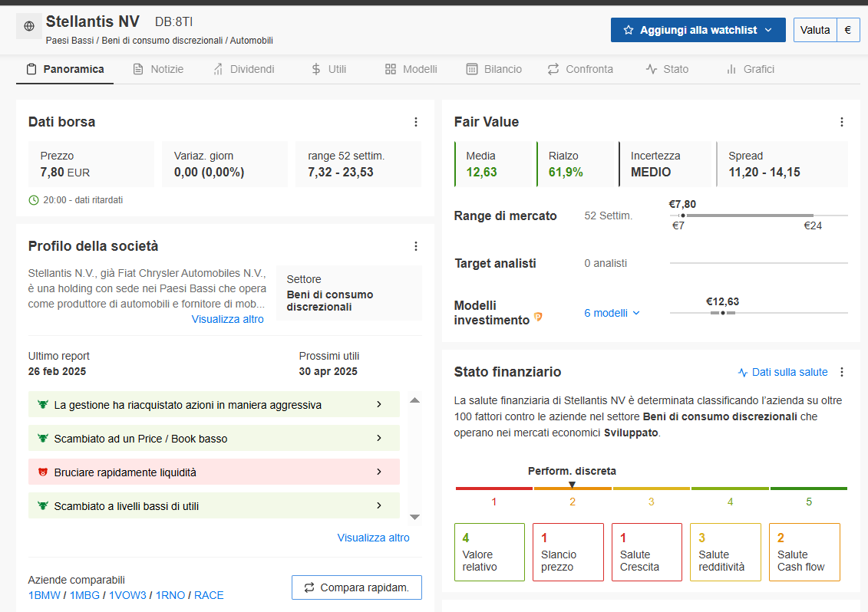Click the Valuta button
Image resolution: width=868 pixels, height=612 pixels.
815,30
